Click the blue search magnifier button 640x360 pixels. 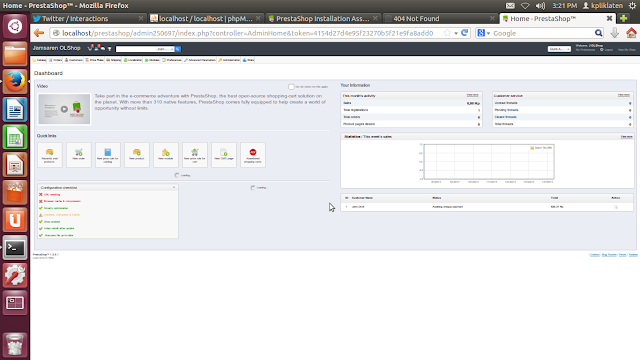[x=178, y=49]
